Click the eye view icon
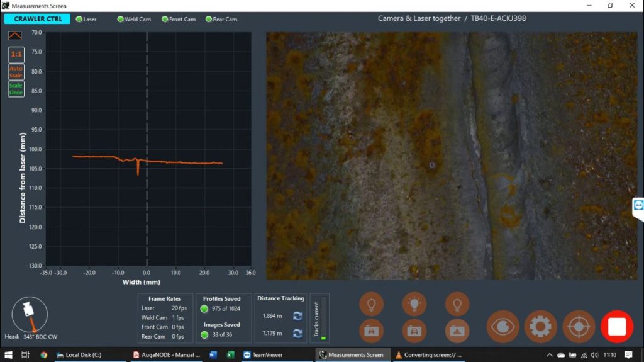Image resolution: width=644 pixels, height=362 pixels. 502,326
